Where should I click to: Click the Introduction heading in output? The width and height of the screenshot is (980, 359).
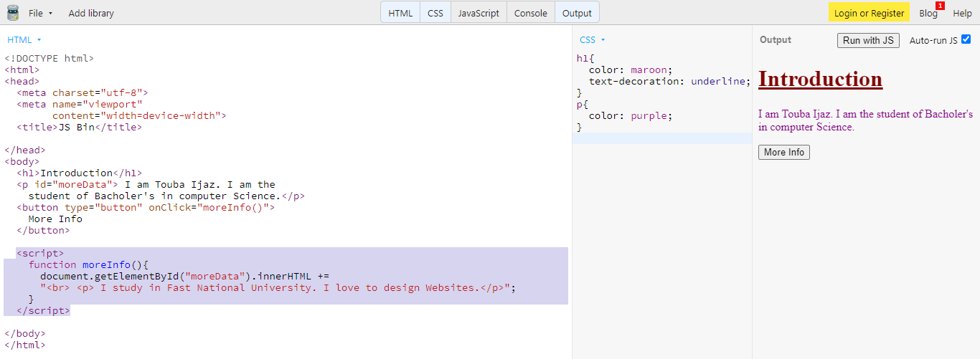[820, 79]
